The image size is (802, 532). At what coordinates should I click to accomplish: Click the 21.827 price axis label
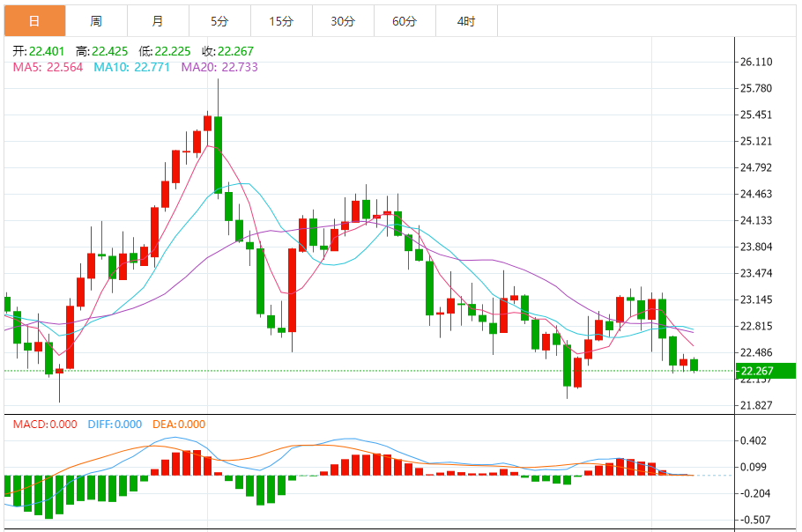[756, 405]
